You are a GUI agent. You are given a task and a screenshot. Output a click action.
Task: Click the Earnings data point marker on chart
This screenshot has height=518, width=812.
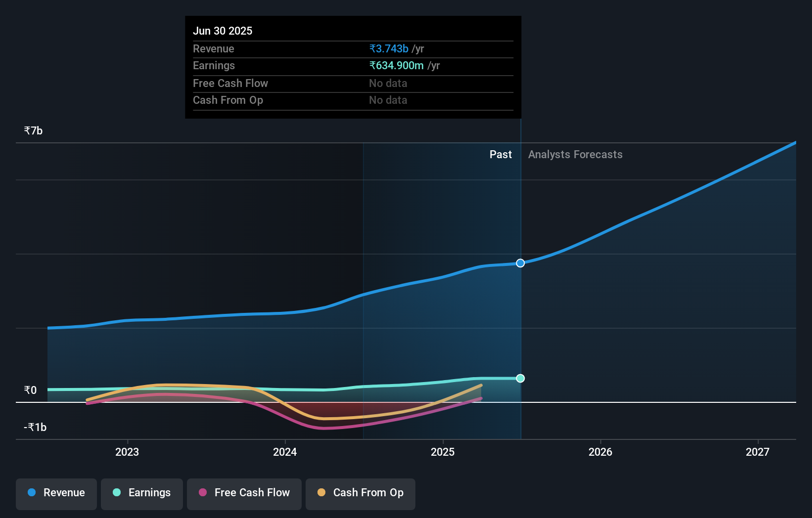(520, 379)
